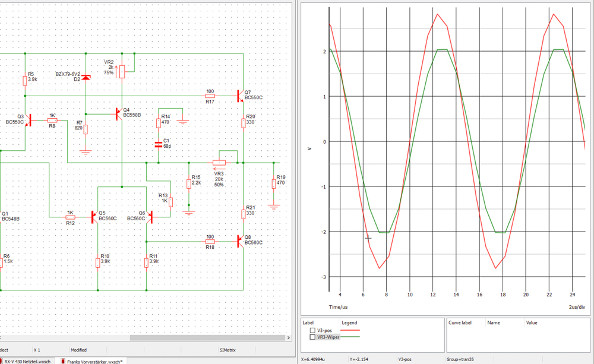
Task: Select transistor Q8 BC560C symbol
Action: tap(240, 241)
